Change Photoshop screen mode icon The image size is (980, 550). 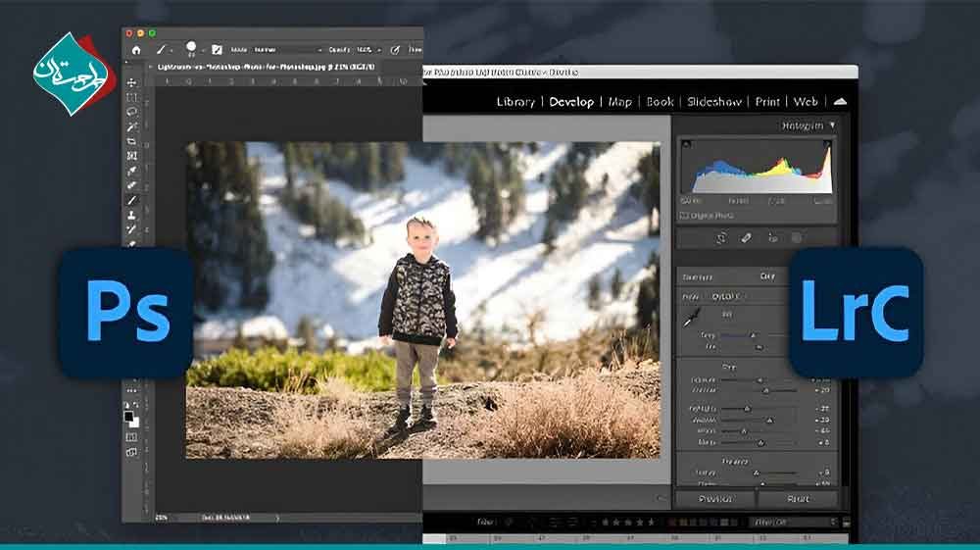tap(131, 452)
